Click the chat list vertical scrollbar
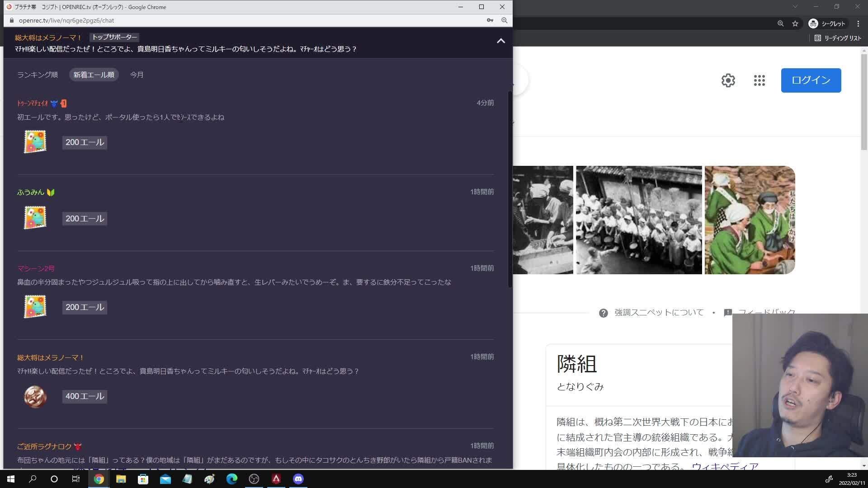The height and width of the screenshot is (488, 868). [510, 189]
